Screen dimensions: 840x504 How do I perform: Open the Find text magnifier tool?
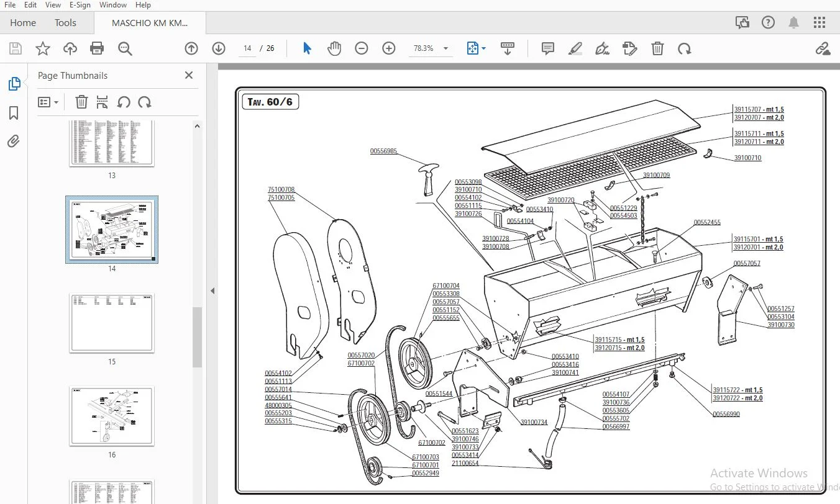point(125,48)
